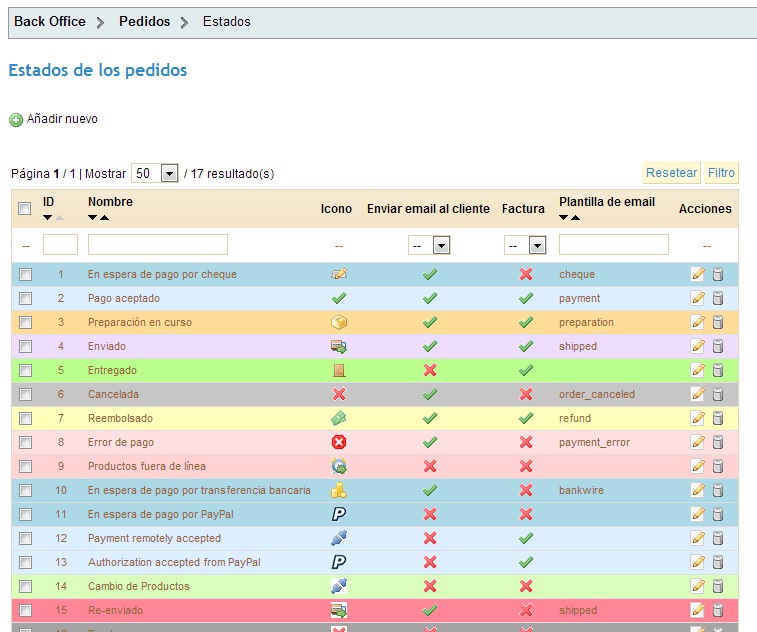Image resolution: width=757 pixels, height=632 pixels.
Task: Click the Nombre filter text field
Action: click(x=158, y=245)
